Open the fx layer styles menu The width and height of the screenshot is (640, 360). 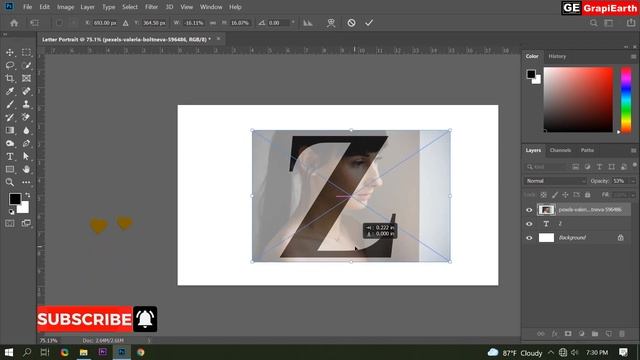[554, 333]
